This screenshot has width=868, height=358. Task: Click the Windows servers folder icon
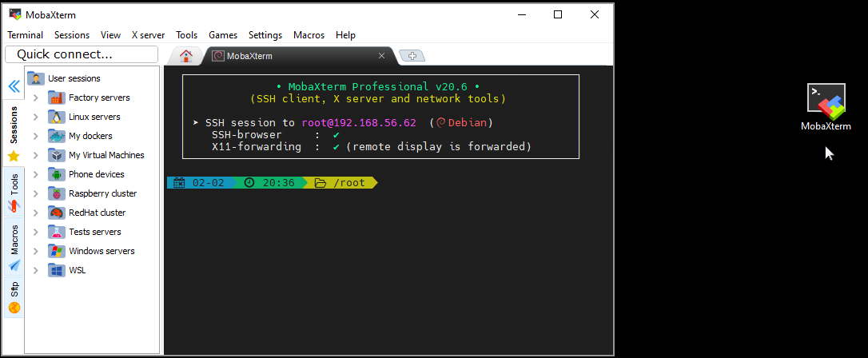(x=57, y=251)
